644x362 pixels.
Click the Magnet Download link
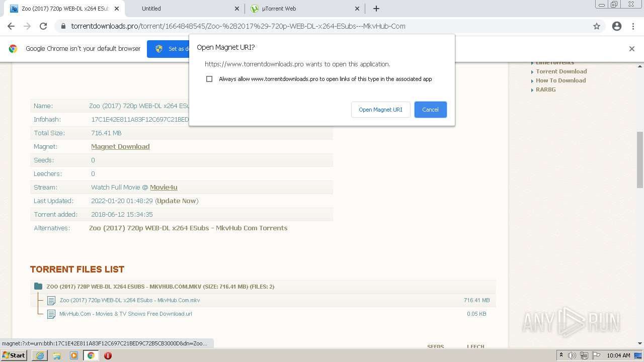[120, 147]
